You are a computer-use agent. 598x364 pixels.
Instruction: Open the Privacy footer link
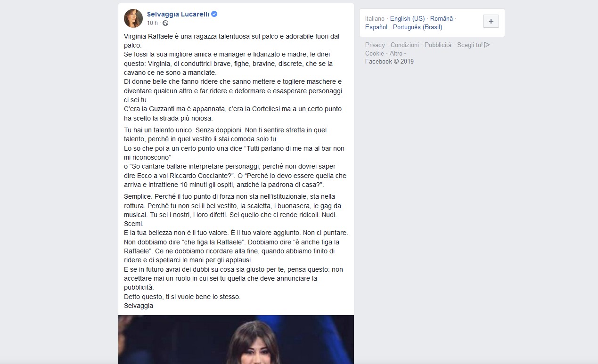[375, 45]
